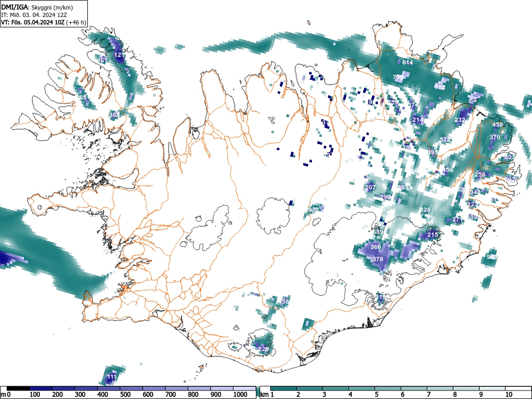The image size is (532, 399).
Task: Click the legend label '100' on metre scale
Action: (x=35, y=395)
